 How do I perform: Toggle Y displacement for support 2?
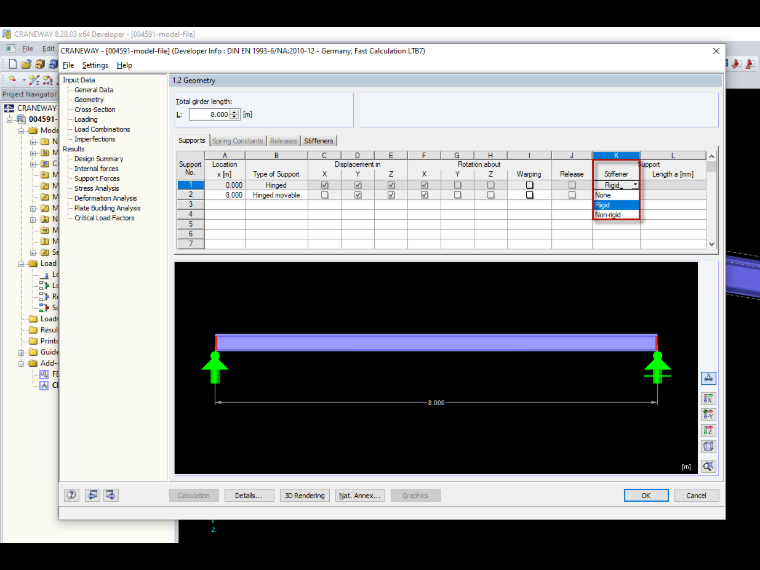358,195
